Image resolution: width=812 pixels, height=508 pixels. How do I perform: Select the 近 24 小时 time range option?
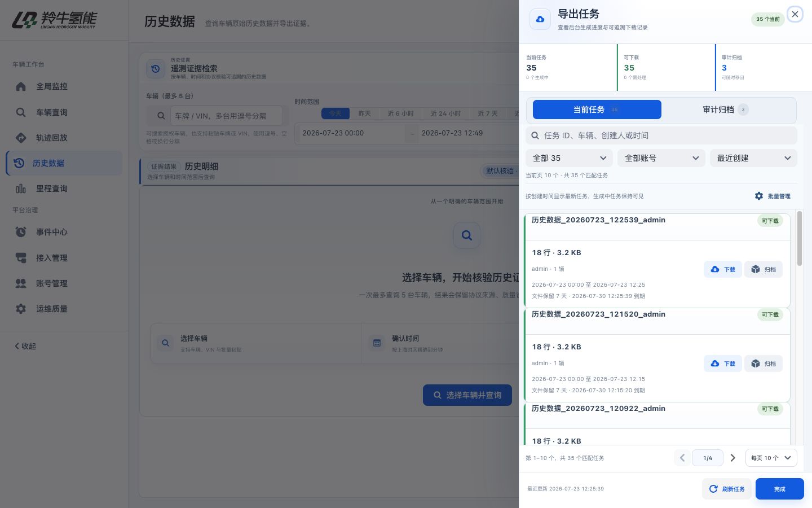[446, 113]
